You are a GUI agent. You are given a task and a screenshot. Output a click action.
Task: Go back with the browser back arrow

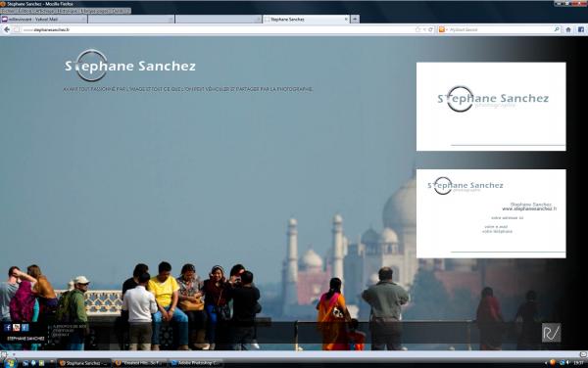(7, 29)
